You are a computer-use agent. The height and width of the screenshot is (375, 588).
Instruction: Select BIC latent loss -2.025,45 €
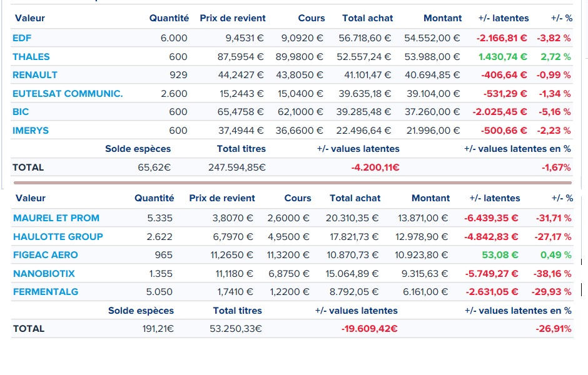[500, 112]
